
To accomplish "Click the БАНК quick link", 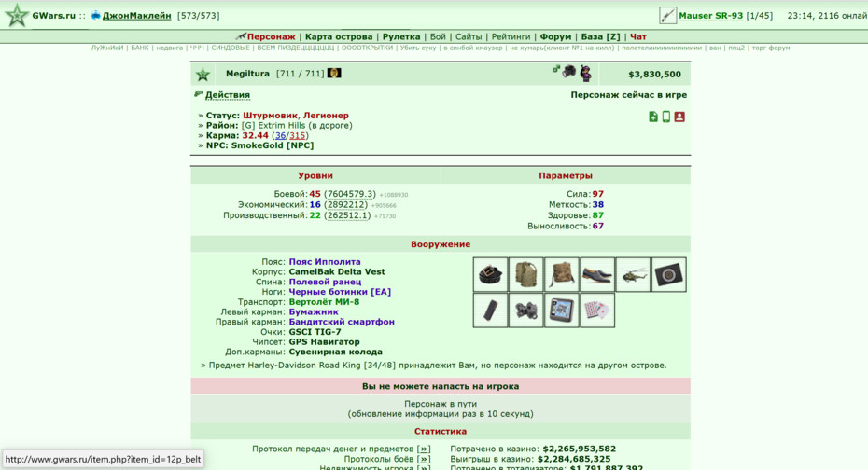I will click(140, 48).
